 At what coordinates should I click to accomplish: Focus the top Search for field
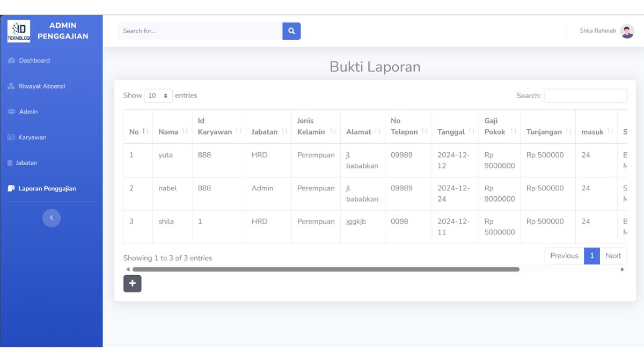(200, 31)
